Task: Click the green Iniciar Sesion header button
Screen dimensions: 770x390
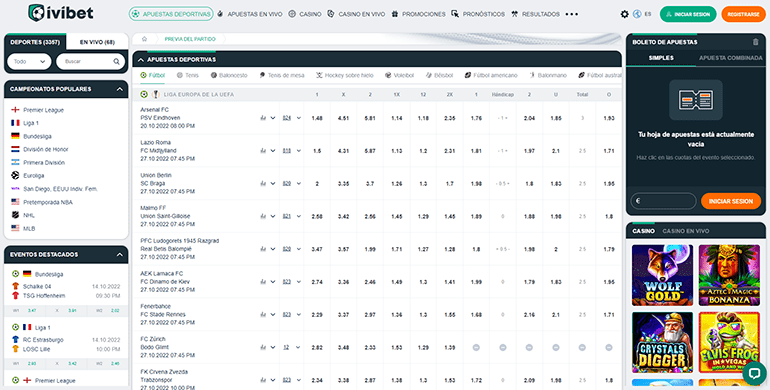Action: click(688, 14)
